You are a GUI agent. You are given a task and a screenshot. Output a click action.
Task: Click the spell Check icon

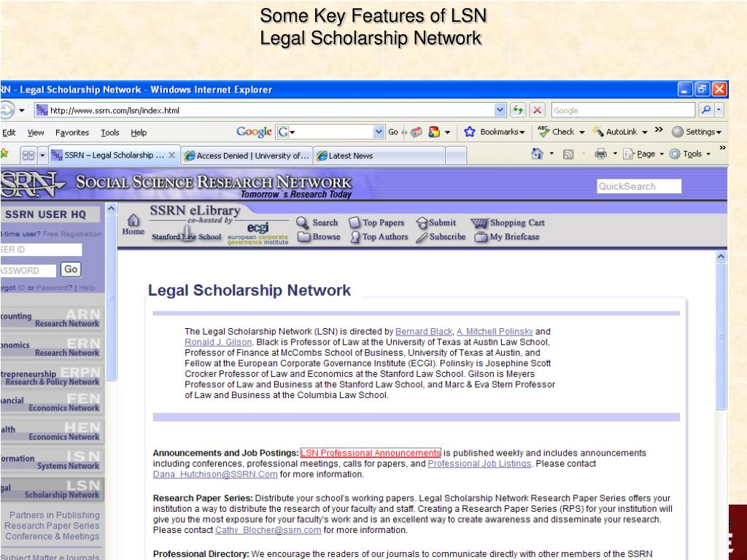coord(543,131)
